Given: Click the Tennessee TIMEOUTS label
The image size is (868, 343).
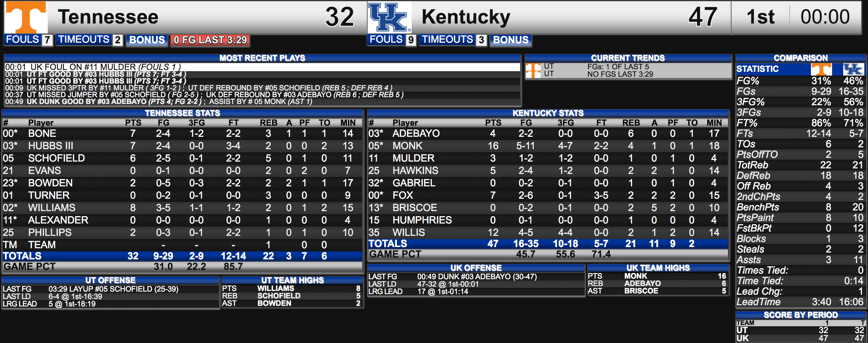Looking at the screenshot, I should point(84,39).
